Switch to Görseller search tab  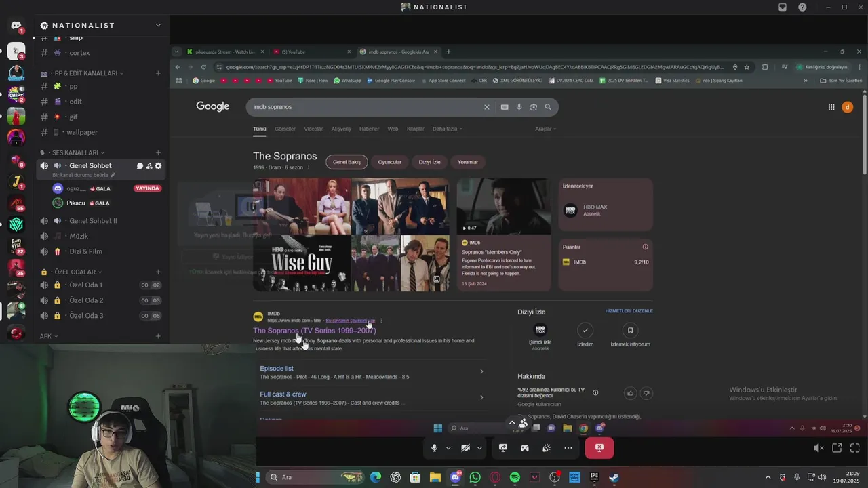(x=285, y=129)
